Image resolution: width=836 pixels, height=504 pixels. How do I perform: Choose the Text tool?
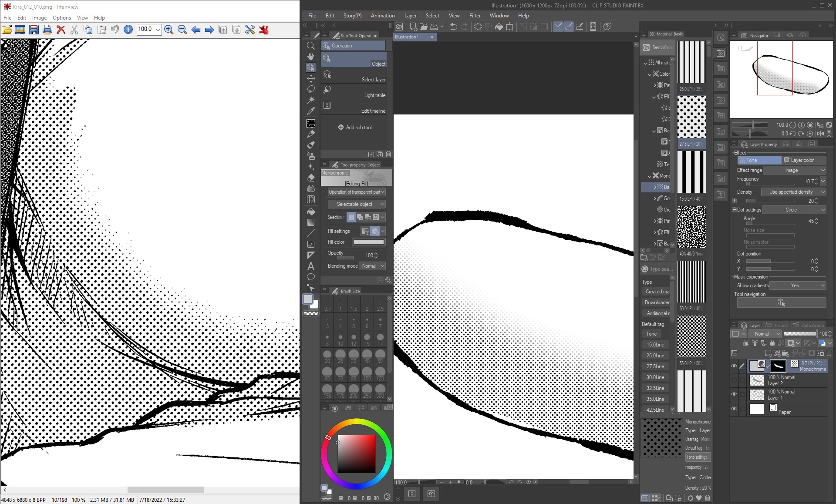point(311,266)
